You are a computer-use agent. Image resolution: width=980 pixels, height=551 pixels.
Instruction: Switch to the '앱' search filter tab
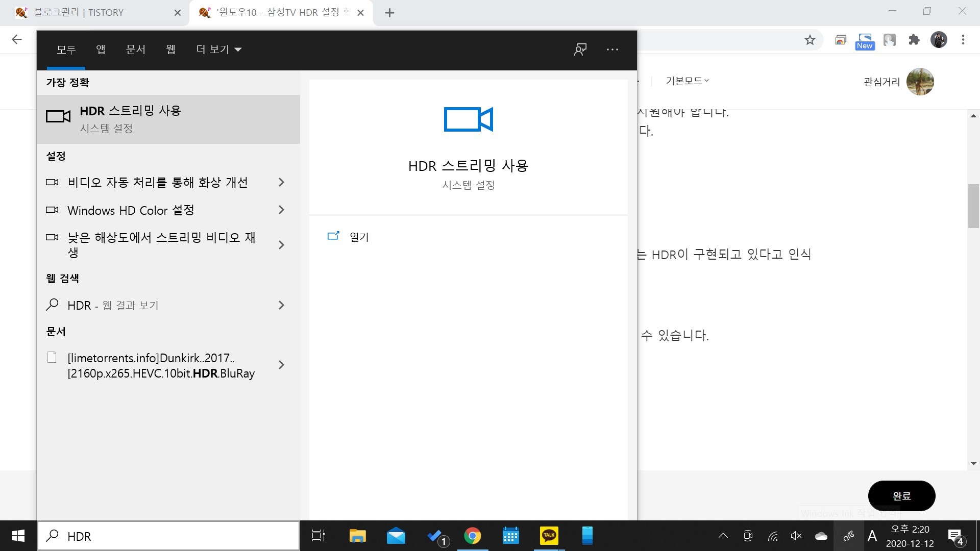[x=101, y=49]
